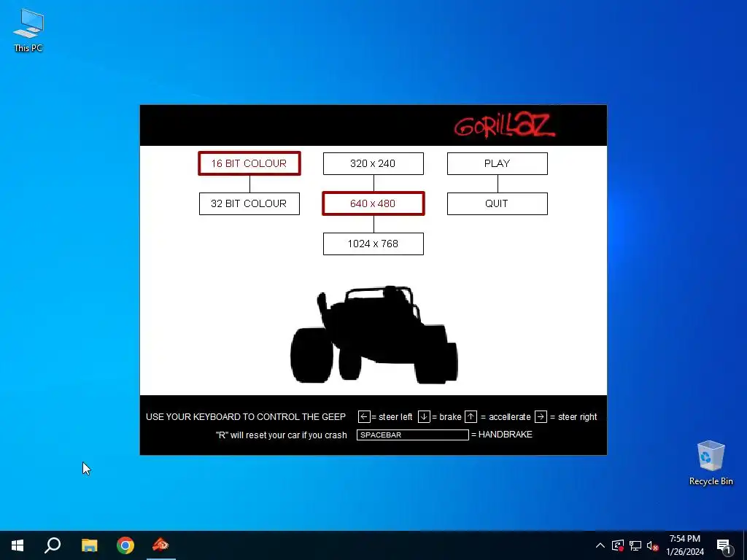
Task: Choose the 320 x 240 resolution
Action: point(373,163)
